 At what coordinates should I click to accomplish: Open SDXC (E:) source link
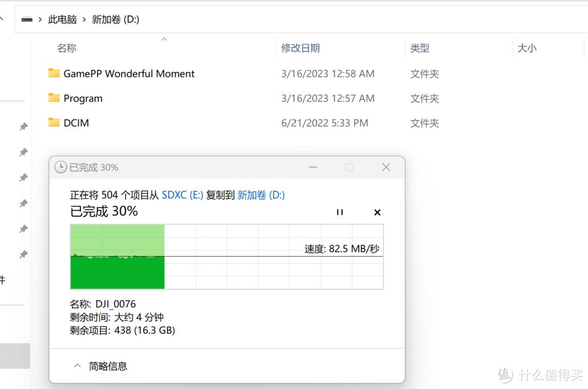pyautogui.click(x=182, y=194)
